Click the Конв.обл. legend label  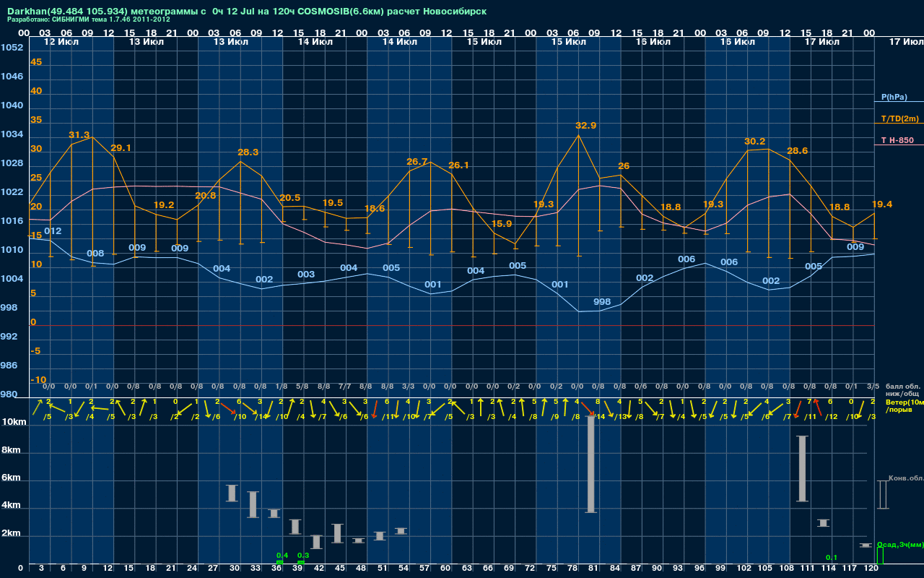[x=906, y=478]
